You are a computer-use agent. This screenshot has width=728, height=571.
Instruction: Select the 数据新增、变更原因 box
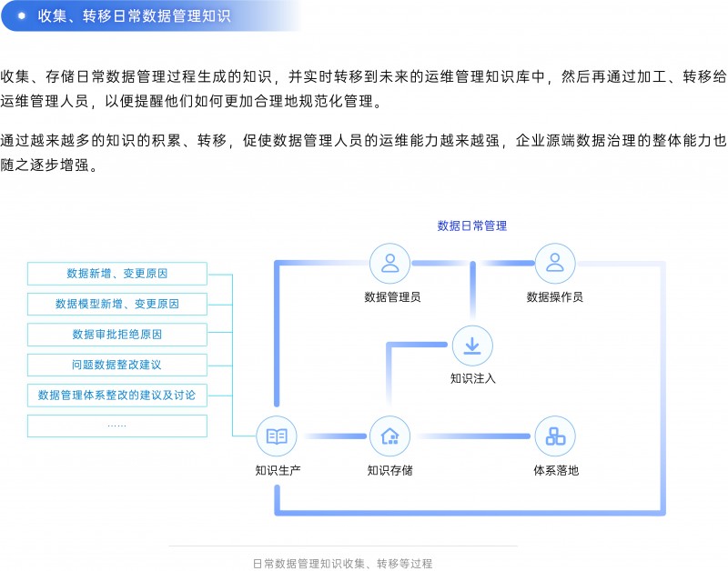click(x=117, y=274)
